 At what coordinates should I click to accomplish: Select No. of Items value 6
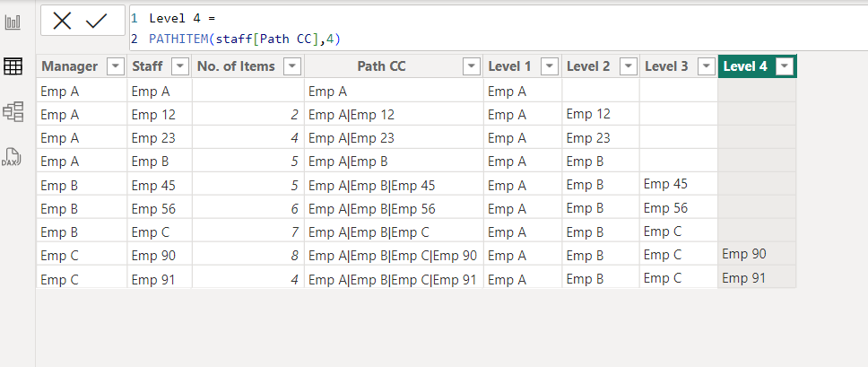point(248,209)
